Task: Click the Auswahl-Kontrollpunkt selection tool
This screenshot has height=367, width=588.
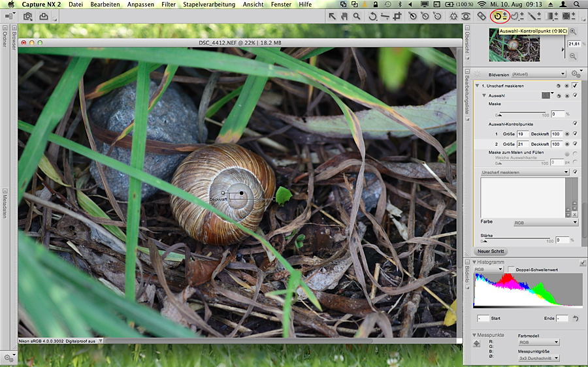Action: pos(500,16)
